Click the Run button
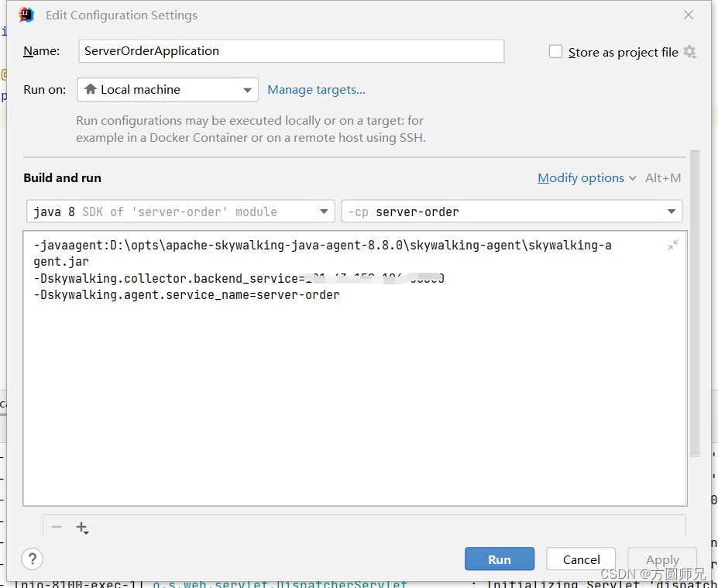Screen dimensions: 718x588 point(500,559)
